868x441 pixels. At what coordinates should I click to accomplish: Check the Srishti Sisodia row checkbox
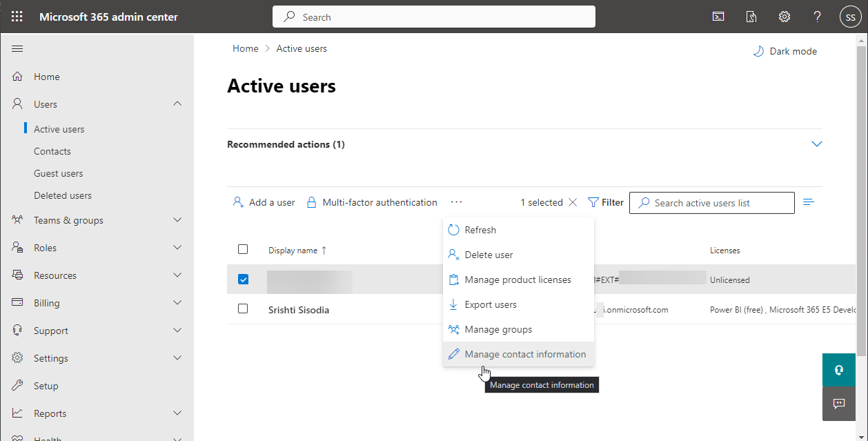(x=243, y=309)
